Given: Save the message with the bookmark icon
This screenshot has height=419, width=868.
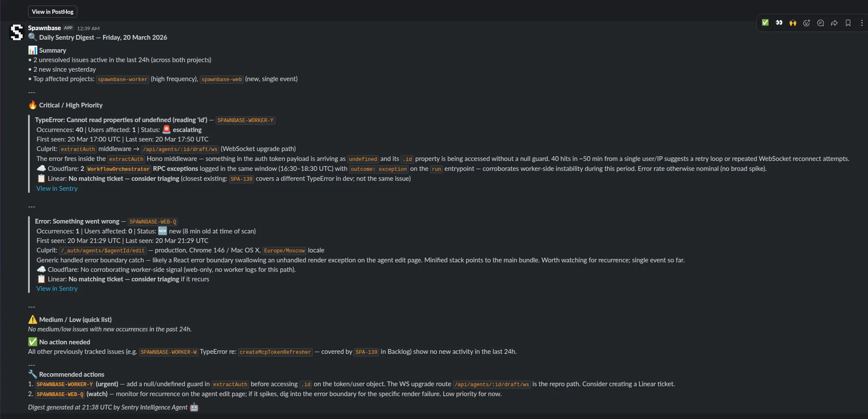Looking at the screenshot, I should [x=848, y=23].
